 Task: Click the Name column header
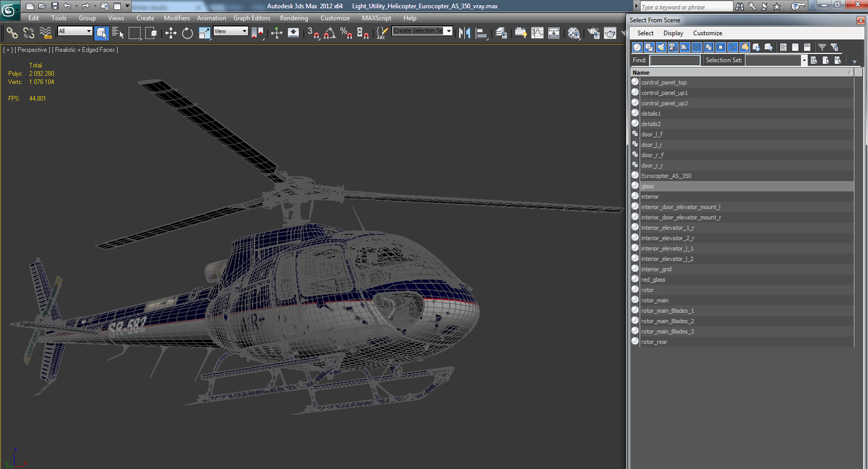(742, 73)
